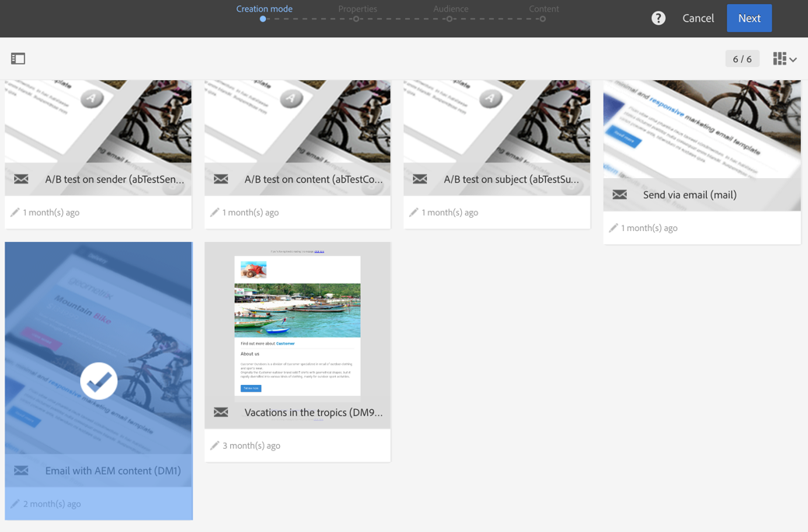Click the Creation mode step label

pyautogui.click(x=264, y=9)
